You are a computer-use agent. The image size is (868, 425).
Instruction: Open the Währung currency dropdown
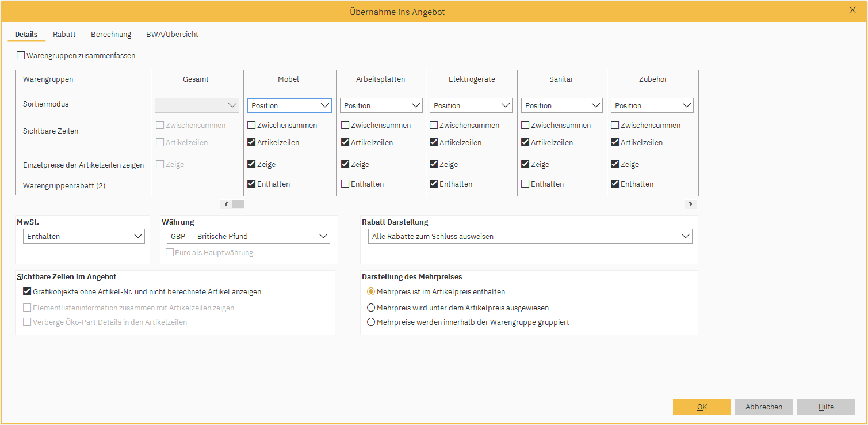248,236
